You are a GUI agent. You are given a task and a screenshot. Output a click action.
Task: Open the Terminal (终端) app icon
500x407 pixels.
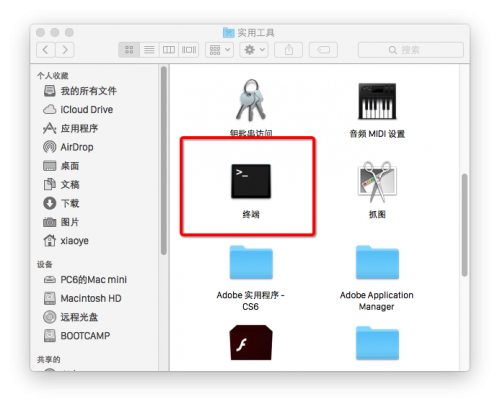(x=251, y=181)
